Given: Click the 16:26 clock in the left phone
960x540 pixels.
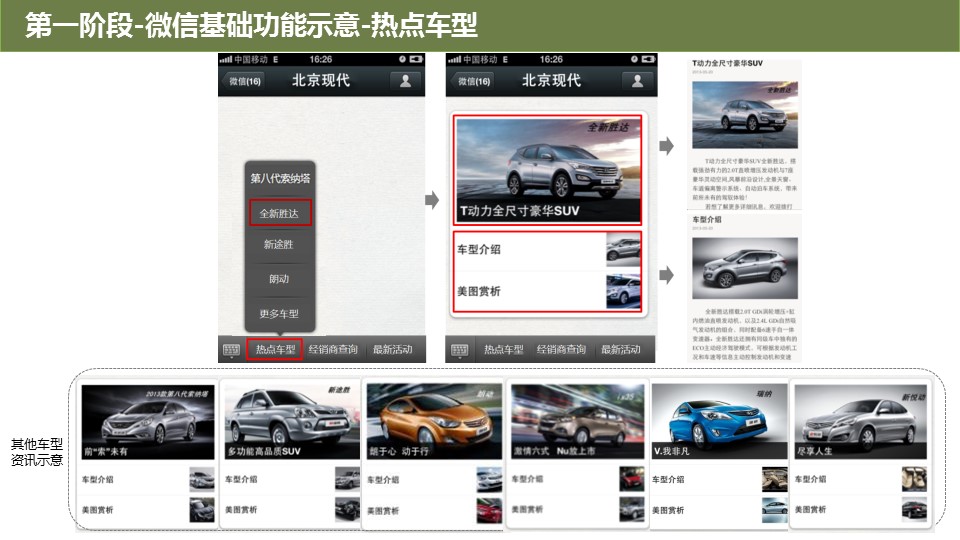Looking at the screenshot, I should point(321,59).
